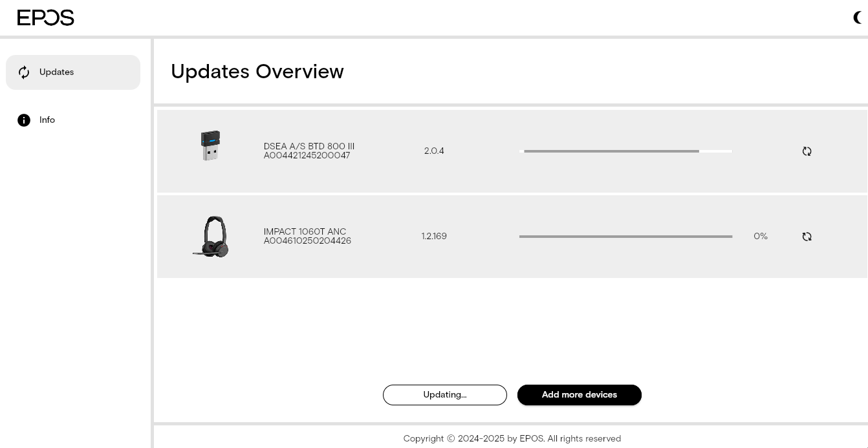Screen dimensions: 868x448
Task: Click the BTD 800 III progress bar
Action: (x=625, y=151)
